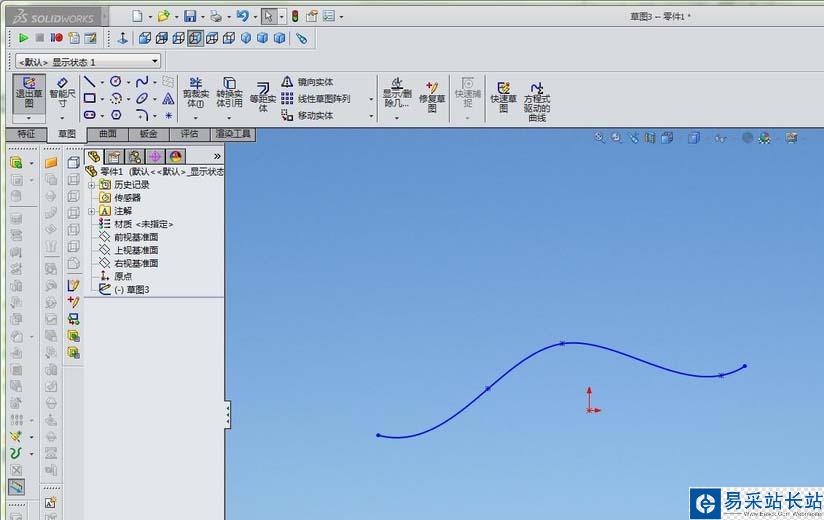Select 原点 in the feature tree
This screenshot has height=520, width=824.
123,276
